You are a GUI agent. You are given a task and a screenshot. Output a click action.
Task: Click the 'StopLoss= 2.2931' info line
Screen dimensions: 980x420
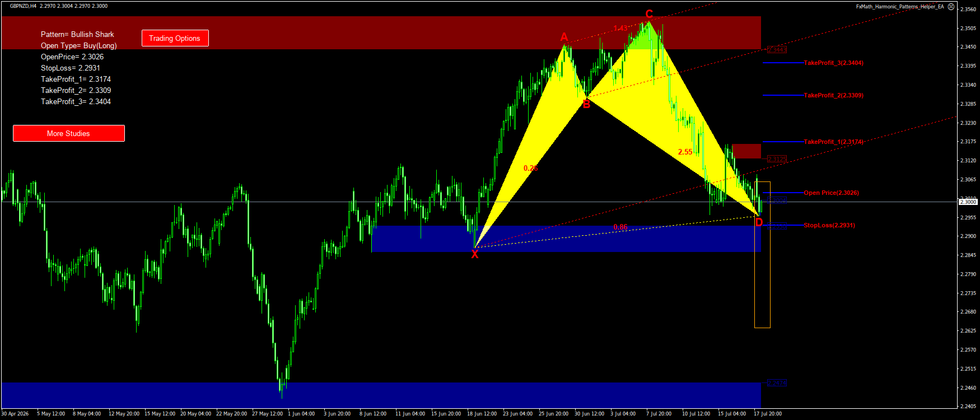tap(71, 68)
